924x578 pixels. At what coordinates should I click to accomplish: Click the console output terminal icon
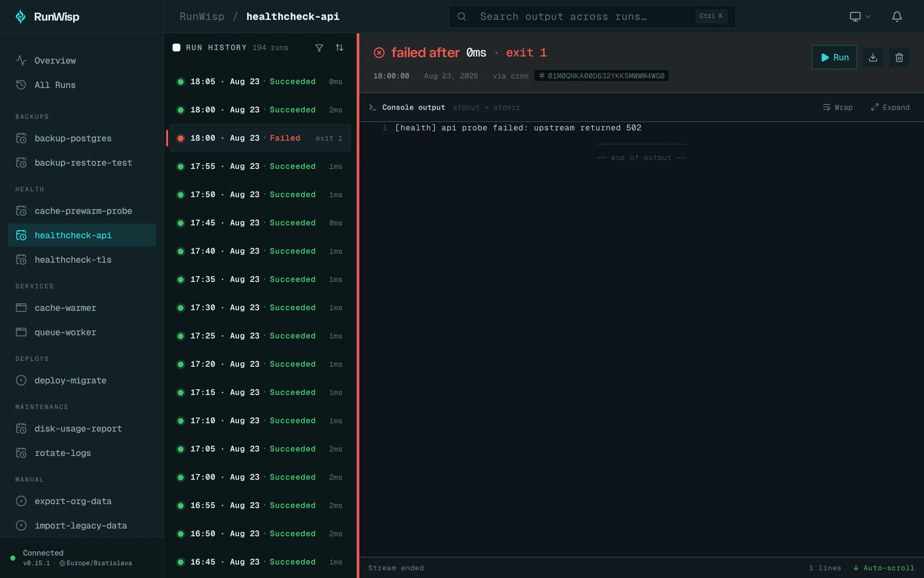click(x=373, y=108)
